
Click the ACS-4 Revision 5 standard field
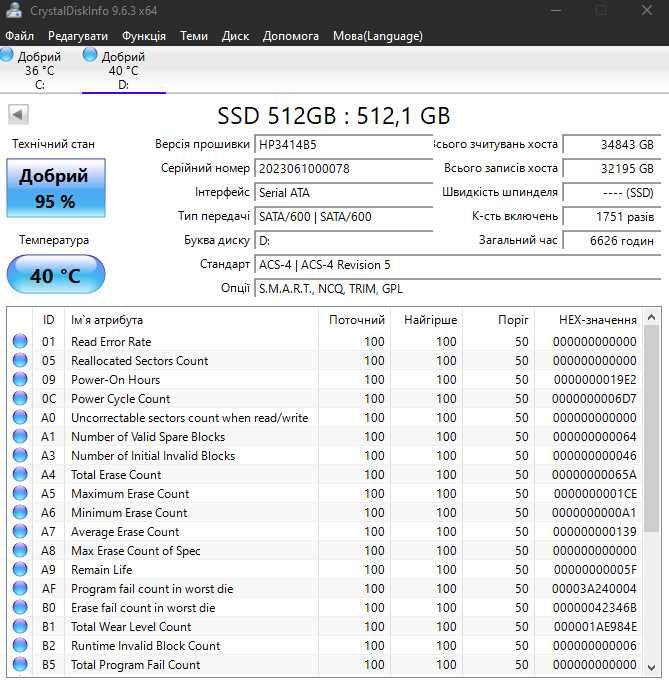458,264
